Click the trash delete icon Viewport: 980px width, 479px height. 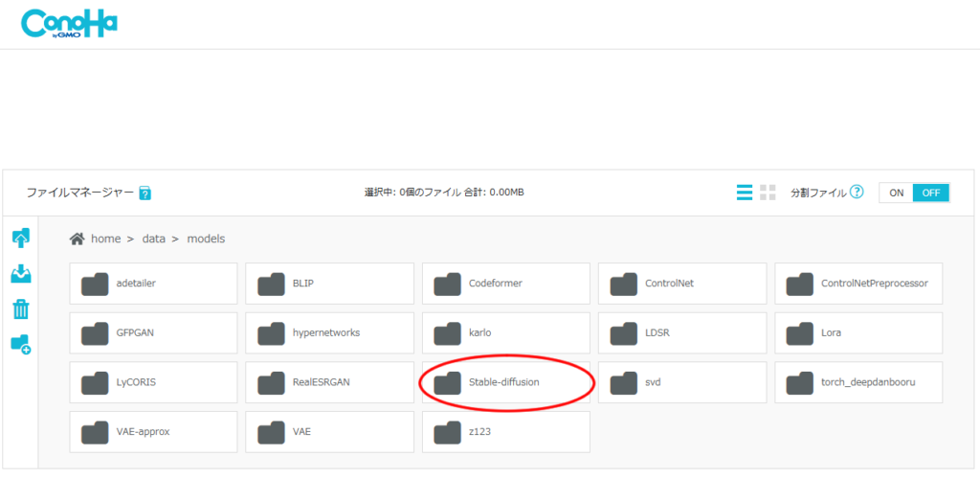[x=20, y=308]
